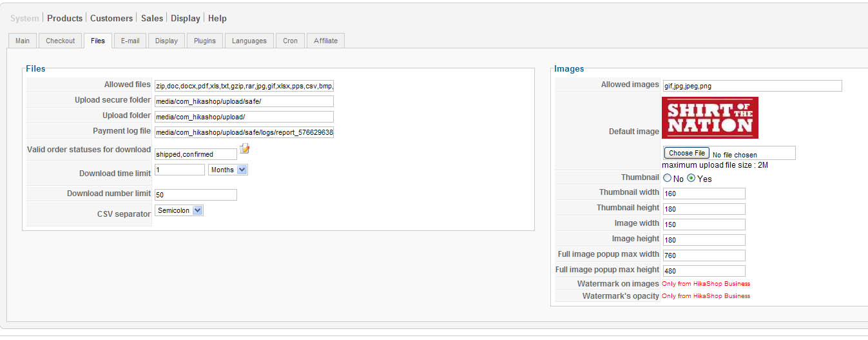Click the Shirt of the Nation default image
Screen dimensions: 868x340
(x=710, y=117)
